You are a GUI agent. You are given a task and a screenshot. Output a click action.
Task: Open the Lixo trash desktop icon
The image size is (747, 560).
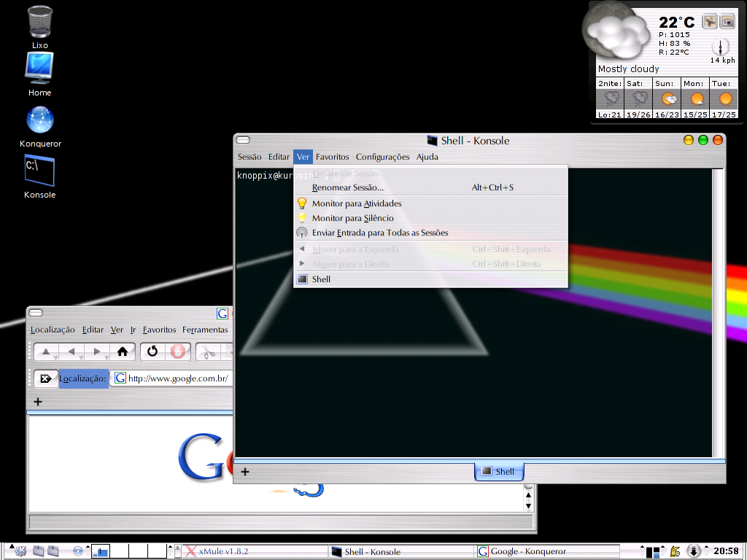pos(40,23)
